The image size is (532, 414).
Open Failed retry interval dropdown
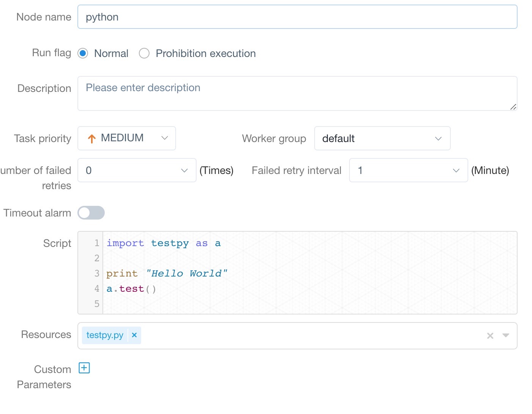click(408, 171)
